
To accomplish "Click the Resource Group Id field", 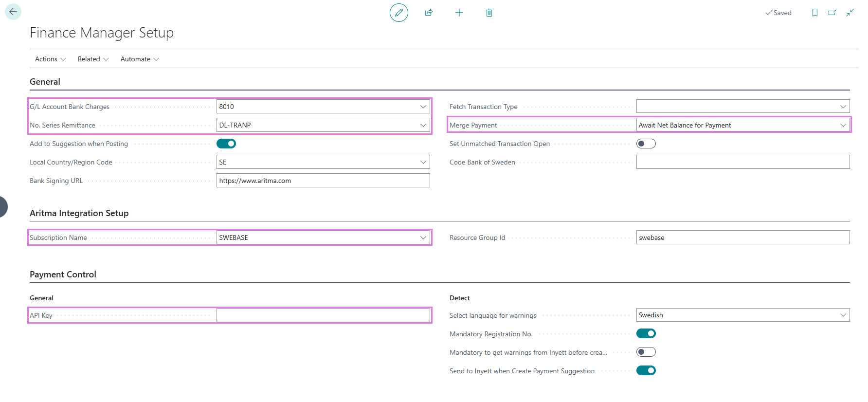I will pos(743,238).
